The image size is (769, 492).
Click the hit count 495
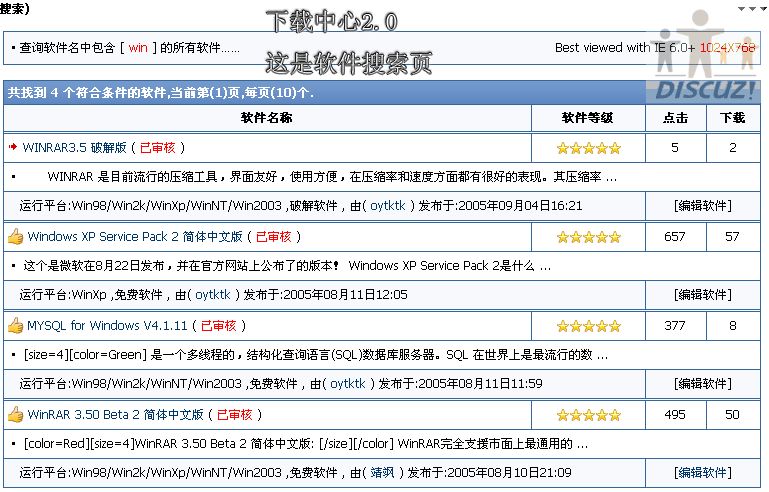[675, 414]
